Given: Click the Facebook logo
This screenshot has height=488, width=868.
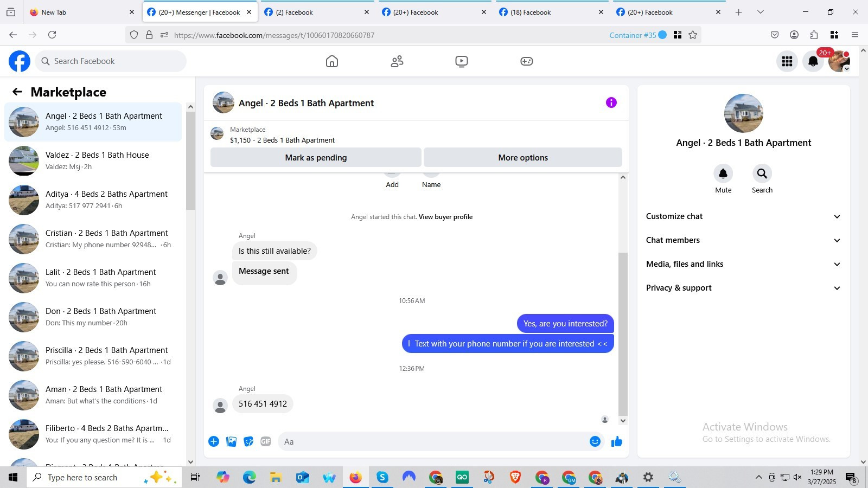Looking at the screenshot, I should [20, 61].
